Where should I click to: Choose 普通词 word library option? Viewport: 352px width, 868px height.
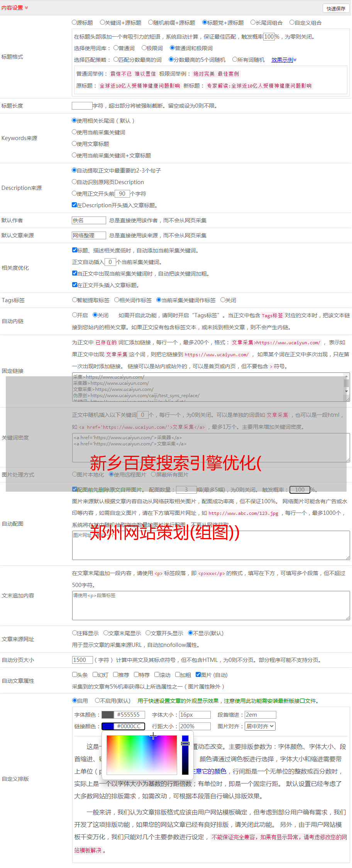coord(116,48)
